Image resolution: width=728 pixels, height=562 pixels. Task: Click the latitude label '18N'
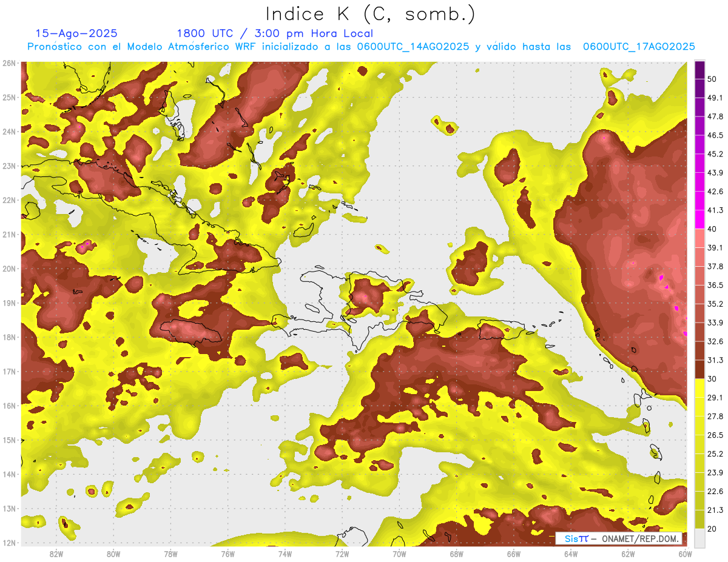(9, 337)
